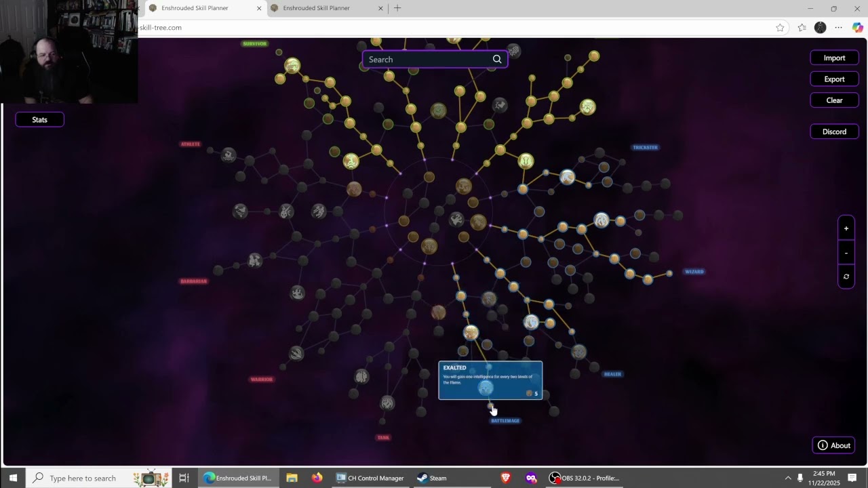Click the microphone icon in system tray
The width and height of the screenshot is (868, 488).
click(x=800, y=478)
